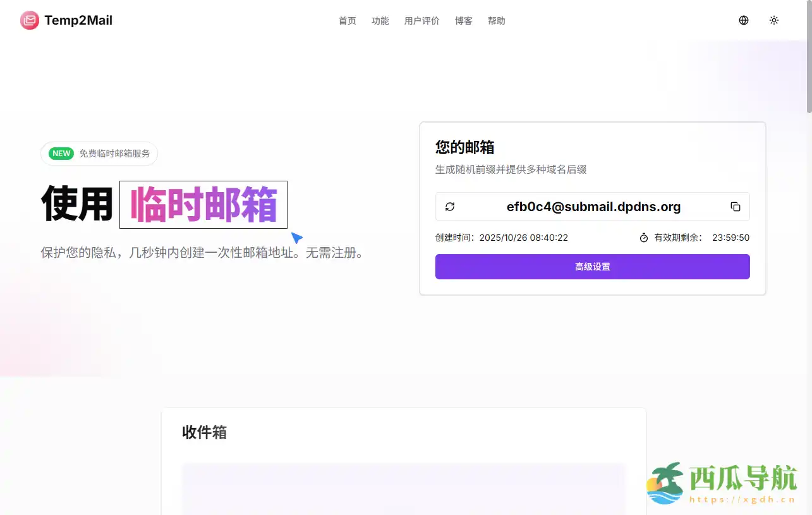Viewport: 812px width, 515px height.
Task: Open the 博客 page
Action: pos(463,21)
